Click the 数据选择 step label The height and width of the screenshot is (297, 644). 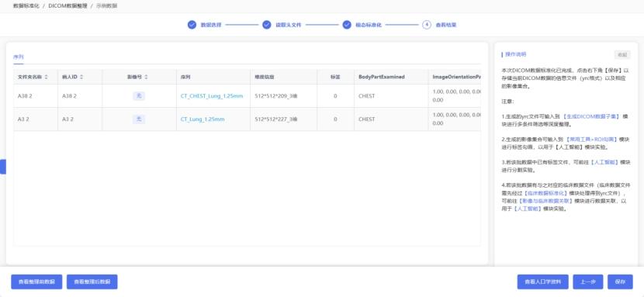click(211, 25)
